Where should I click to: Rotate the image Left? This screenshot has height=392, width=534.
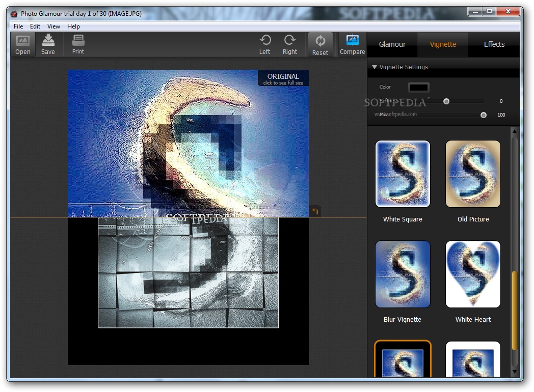264,45
